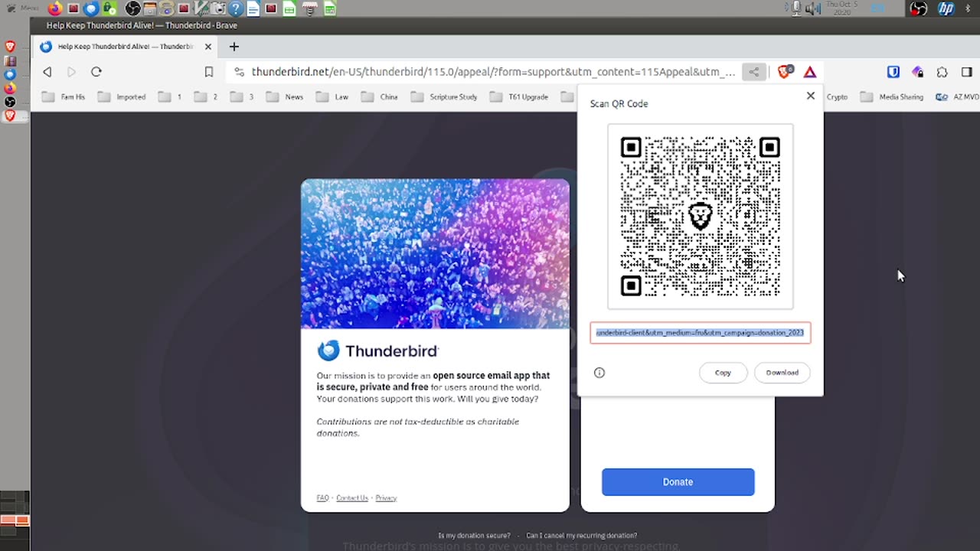Reload the Thunderbird appeal page
Viewport: 980px width, 551px height.
(x=96, y=72)
